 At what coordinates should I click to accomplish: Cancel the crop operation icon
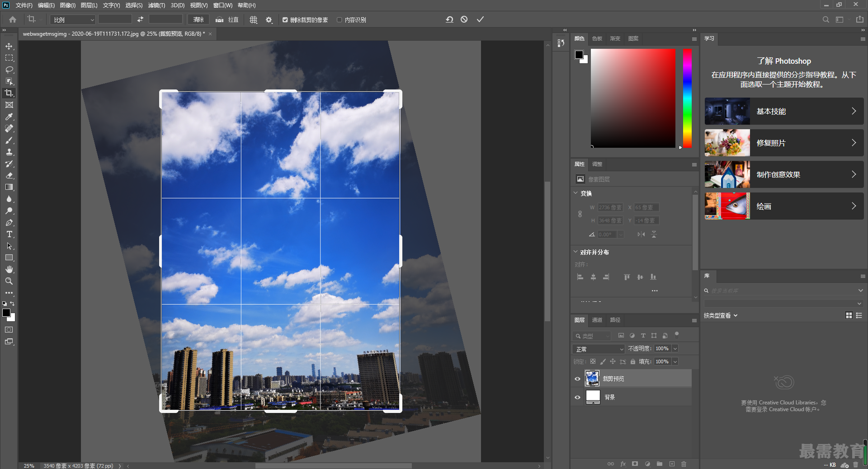(x=464, y=19)
